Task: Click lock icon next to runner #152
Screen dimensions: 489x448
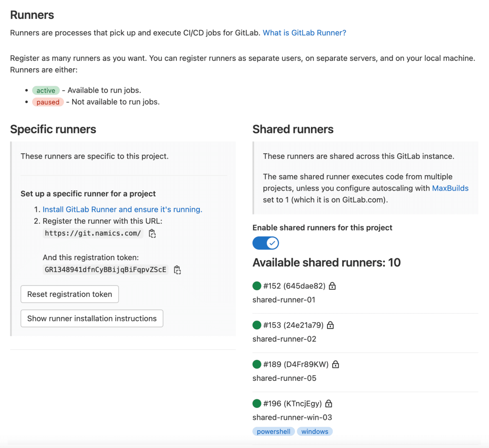Action: (332, 286)
